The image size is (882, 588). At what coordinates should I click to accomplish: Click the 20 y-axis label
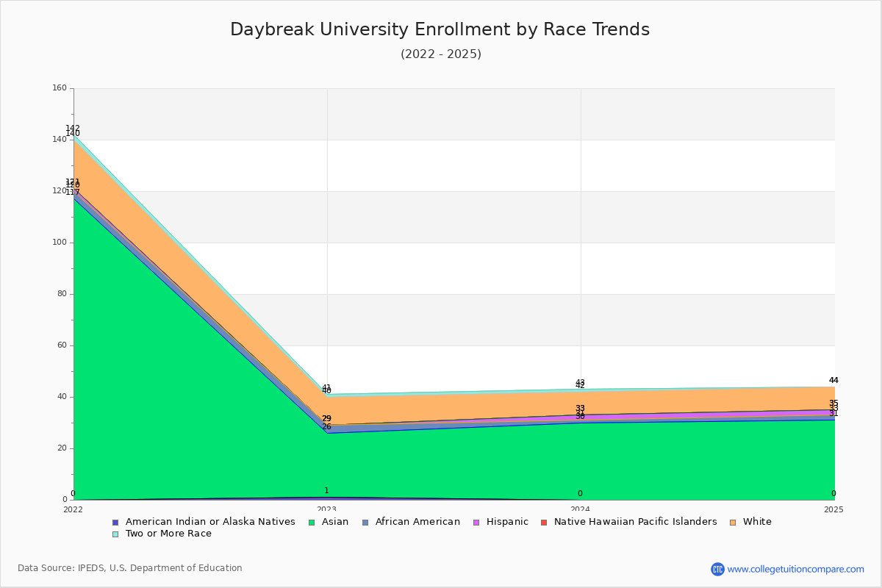(62, 448)
